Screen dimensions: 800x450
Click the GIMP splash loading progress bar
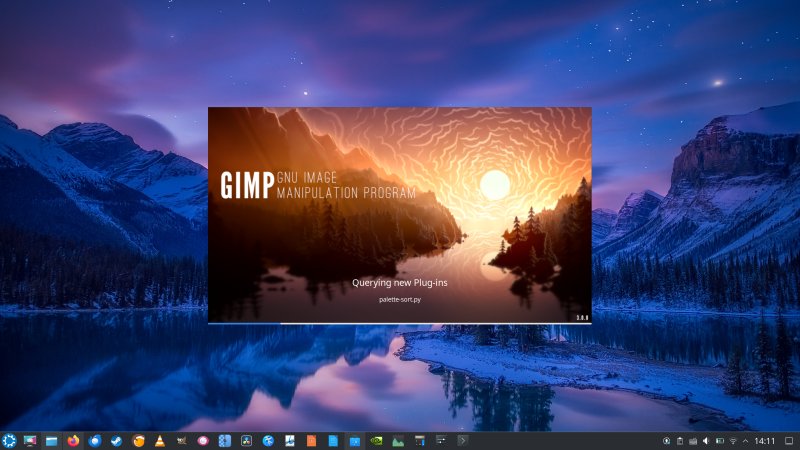point(400,323)
